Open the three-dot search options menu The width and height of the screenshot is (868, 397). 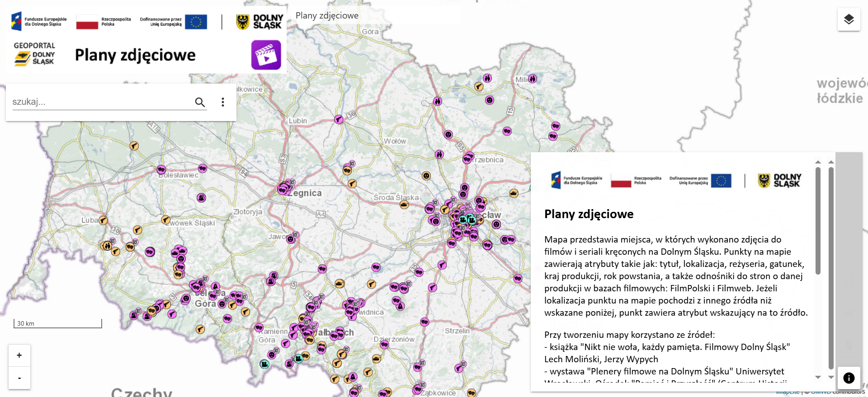222,102
